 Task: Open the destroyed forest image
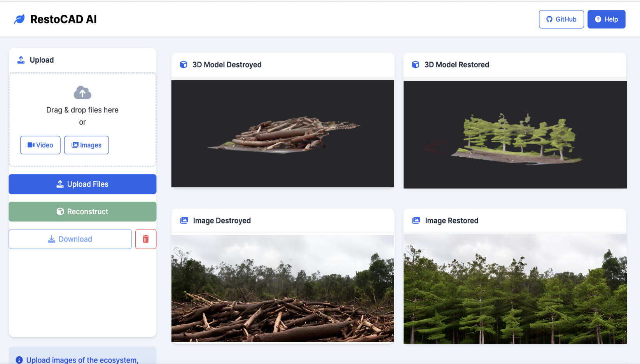pyautogui.click(x=283, y=288)
